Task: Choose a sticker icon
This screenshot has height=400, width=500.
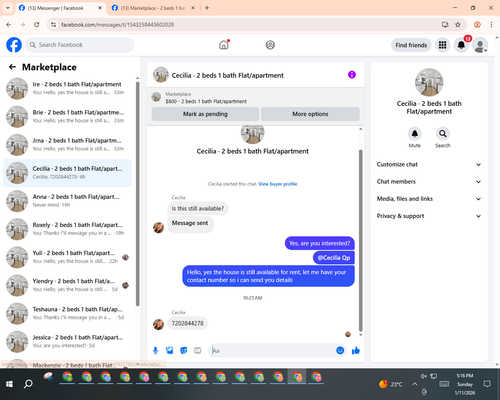Action: click(x=184, y=350)
